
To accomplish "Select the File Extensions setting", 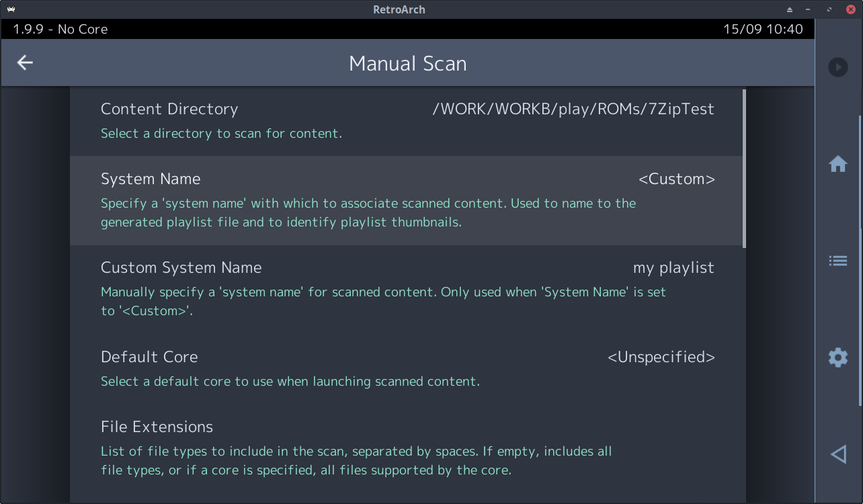I will coord(157,426).
